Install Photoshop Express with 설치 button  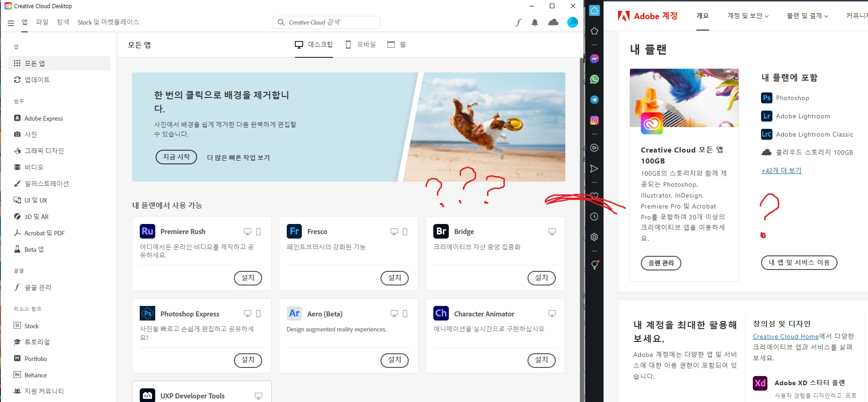(248, 360)
